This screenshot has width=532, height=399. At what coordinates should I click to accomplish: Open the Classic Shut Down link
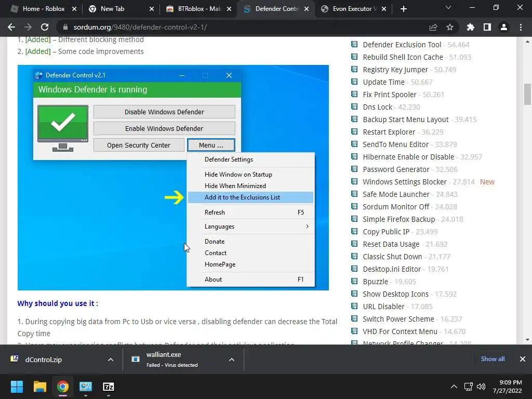coord(392,257)
